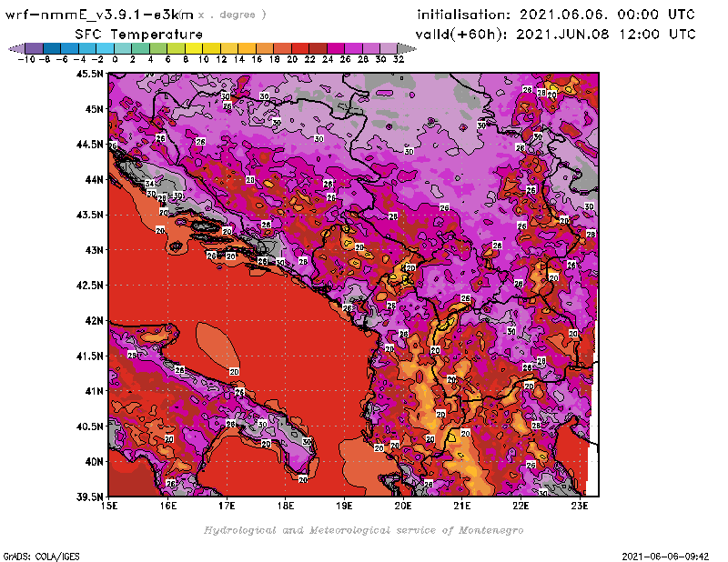Click the Hydrological and Meteorological service of Montenegro caption

click(363, 530)
